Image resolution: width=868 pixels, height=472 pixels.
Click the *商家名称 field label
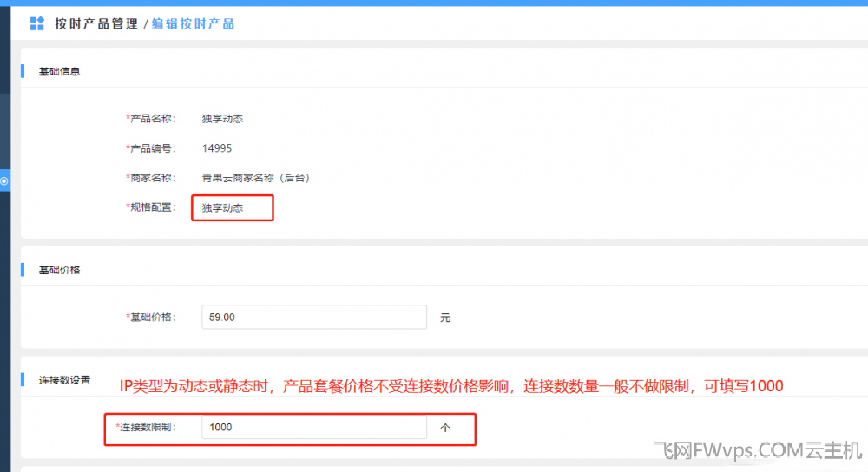[150, 178]
